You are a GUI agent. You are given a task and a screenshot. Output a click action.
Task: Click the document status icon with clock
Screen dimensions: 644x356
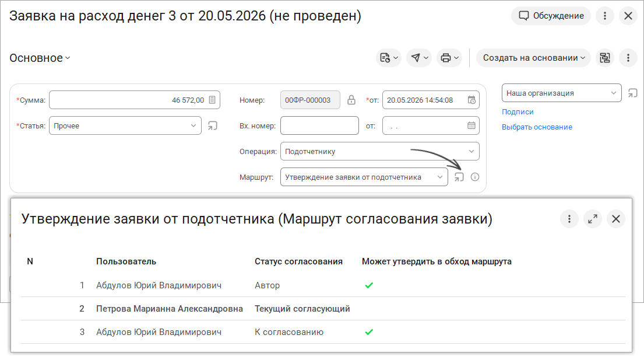pos(389,58)
